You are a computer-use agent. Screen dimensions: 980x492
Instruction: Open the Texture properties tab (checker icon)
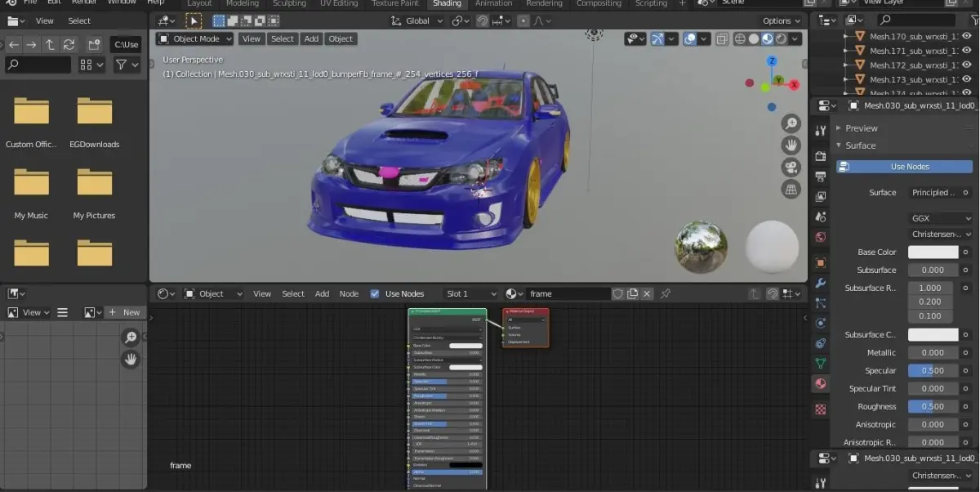pos(821,409)
